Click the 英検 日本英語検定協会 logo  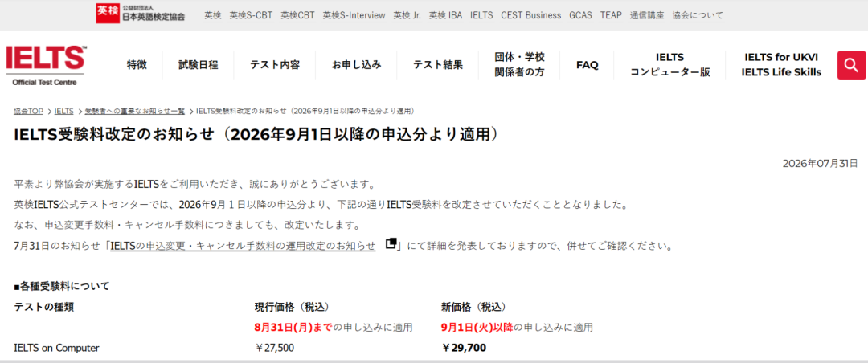(141, 14)
